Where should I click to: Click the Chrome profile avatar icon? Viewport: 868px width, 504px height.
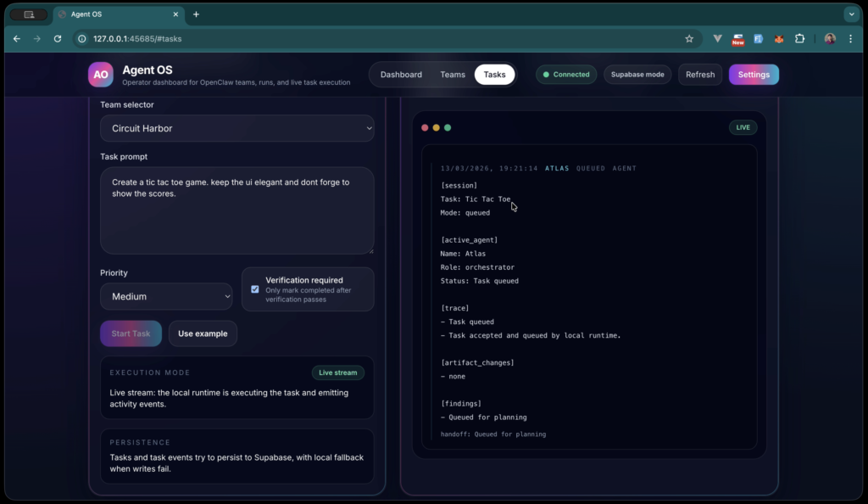click(x=829, y=38)
